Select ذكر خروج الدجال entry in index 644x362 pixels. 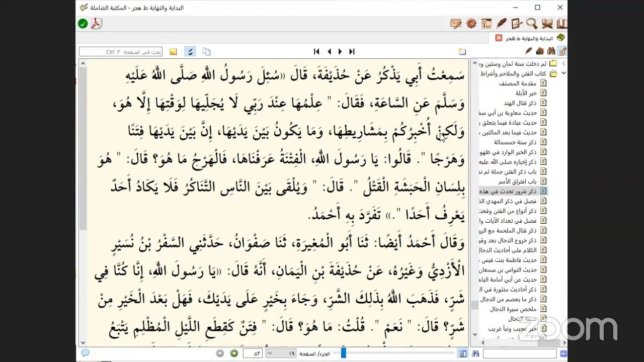[x=508, y=240]
